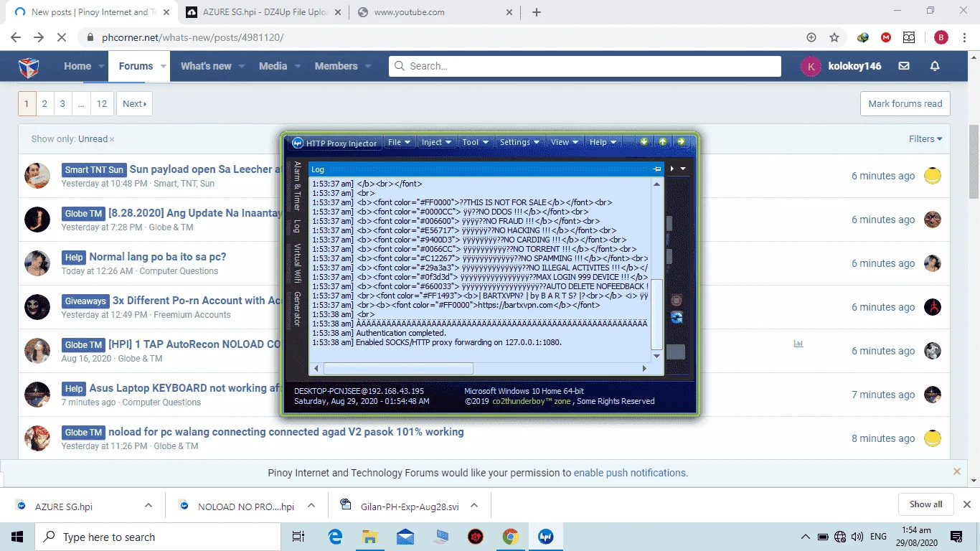The image size is (980, 551).
Task: Go back to the previous page
Action: click(16, 37)
